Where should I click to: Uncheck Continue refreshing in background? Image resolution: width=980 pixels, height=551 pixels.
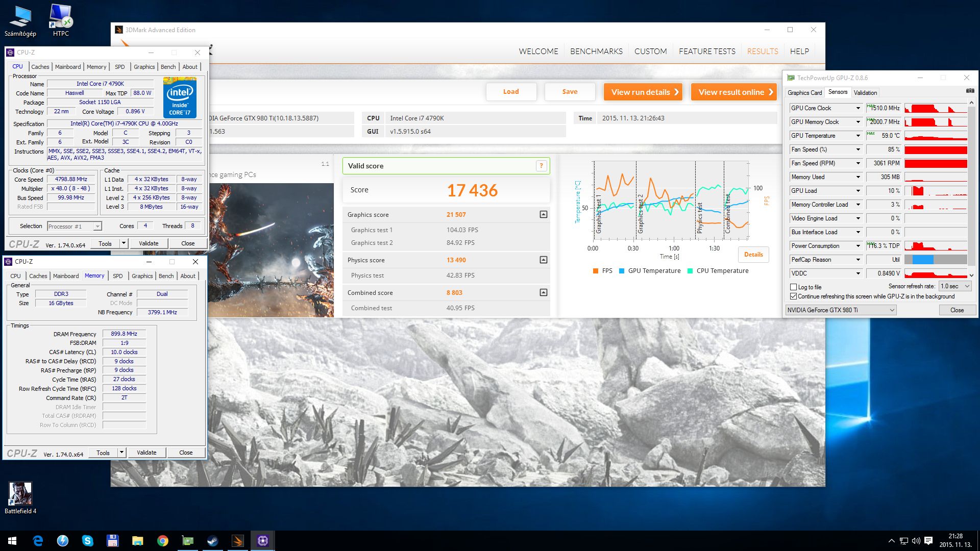point(794,296)
